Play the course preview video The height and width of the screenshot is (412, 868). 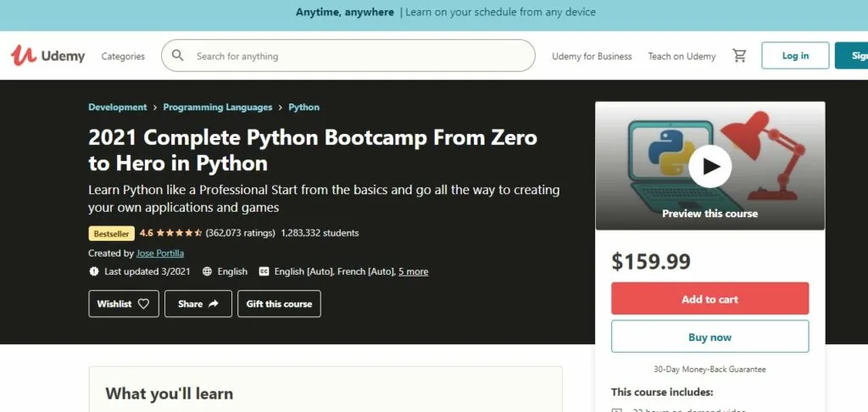pos(710,166)
